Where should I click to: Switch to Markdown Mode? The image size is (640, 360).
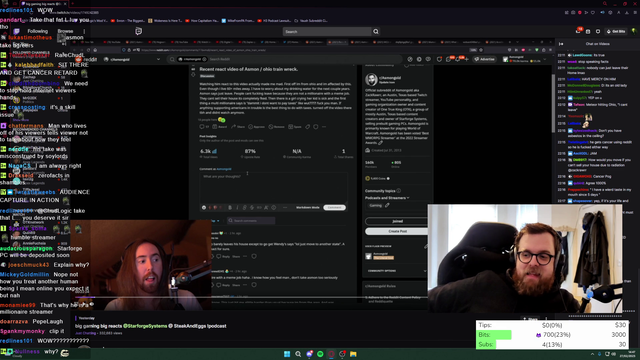click(x=307, y=207)
